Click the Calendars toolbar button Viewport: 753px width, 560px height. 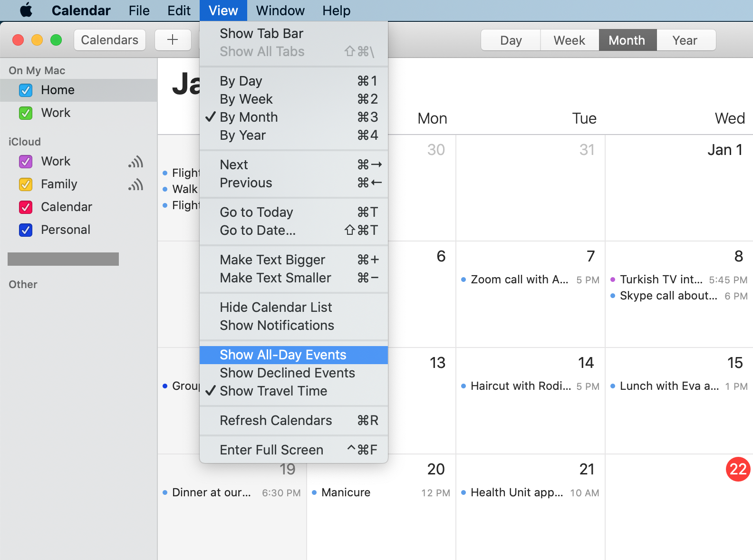pyautogui.click(x=110, y=40)
